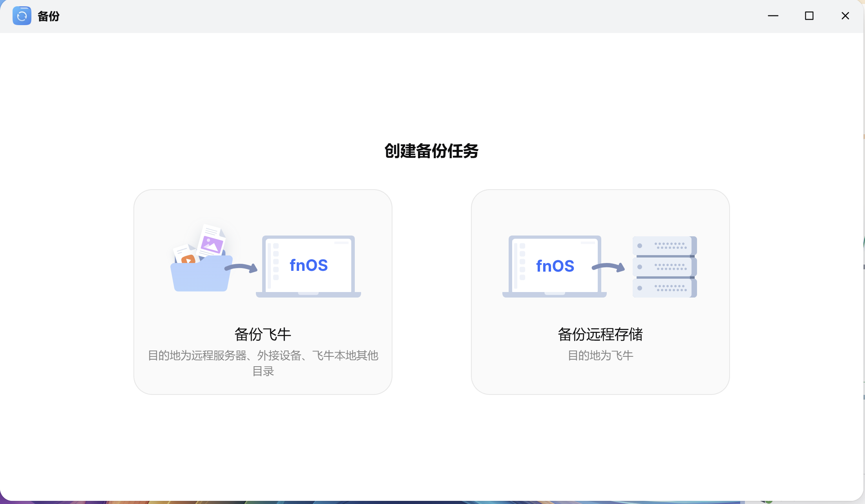This screenshot has width=865, height=504.
Task: Select the 备份远程存储 card title
Action: (600, 334)
